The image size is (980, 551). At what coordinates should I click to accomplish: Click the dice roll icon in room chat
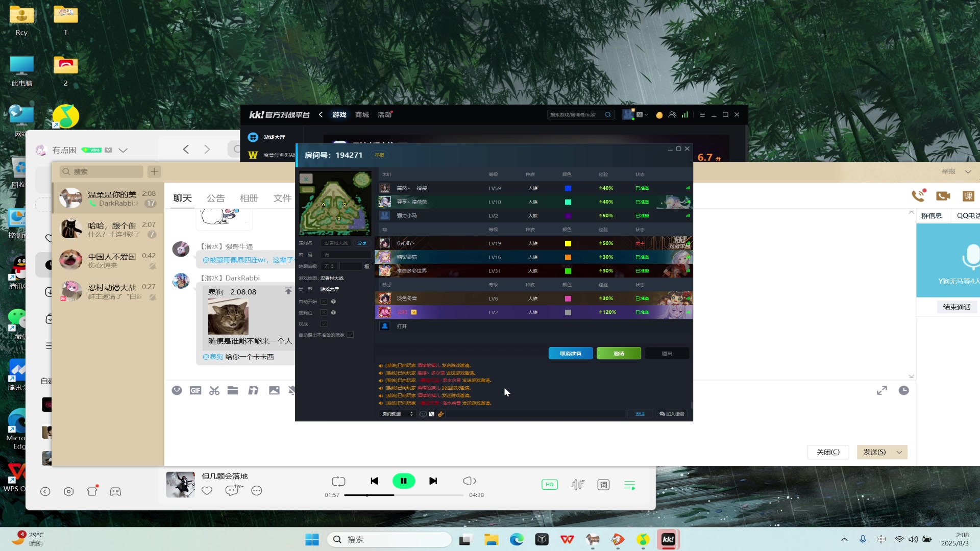pyautogui.click(x=432, y=414)
